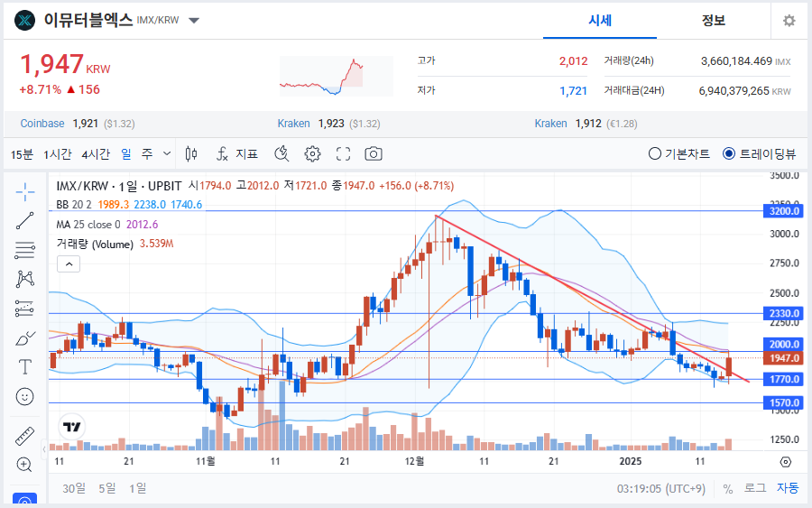Screen dimensions: 812x508
Task: Set chart range to 5일
Action: pyautogui.click(x=107, y=488)
